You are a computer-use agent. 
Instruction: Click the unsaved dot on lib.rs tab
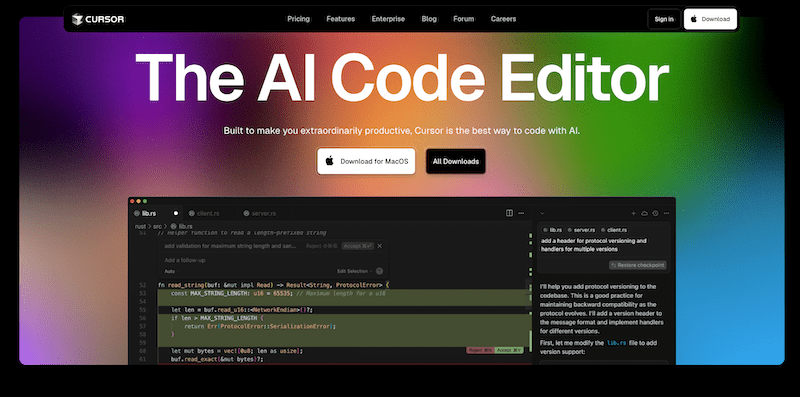click(x=176, y=213)
